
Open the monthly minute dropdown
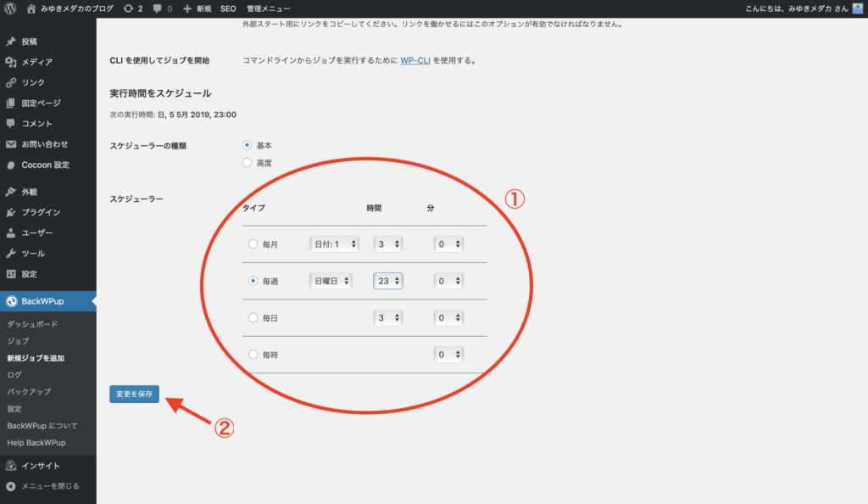tap(448, 244)
